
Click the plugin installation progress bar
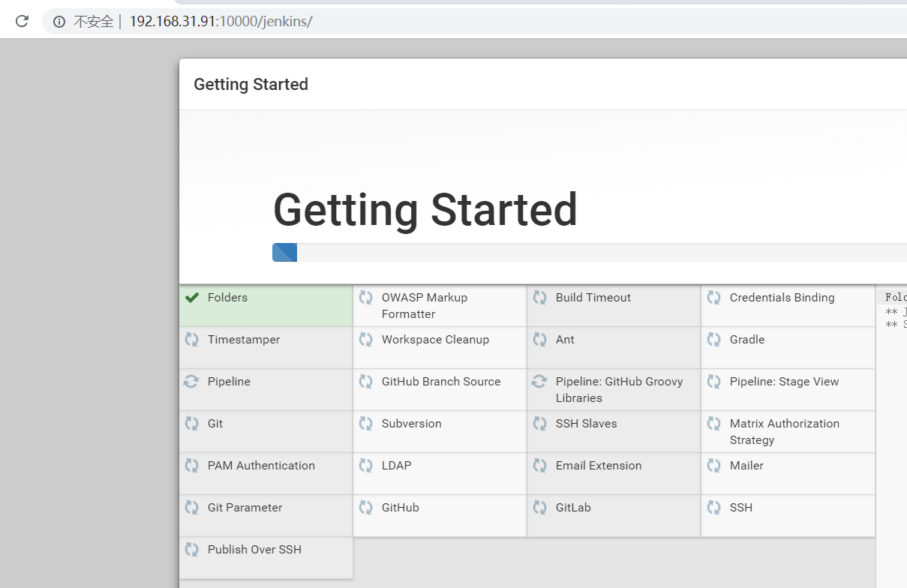(590, 253)
